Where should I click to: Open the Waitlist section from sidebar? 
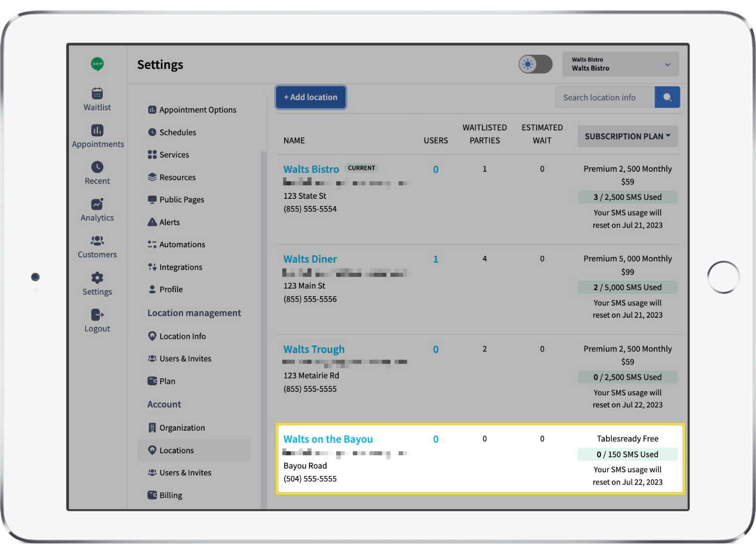click(97, 99)
